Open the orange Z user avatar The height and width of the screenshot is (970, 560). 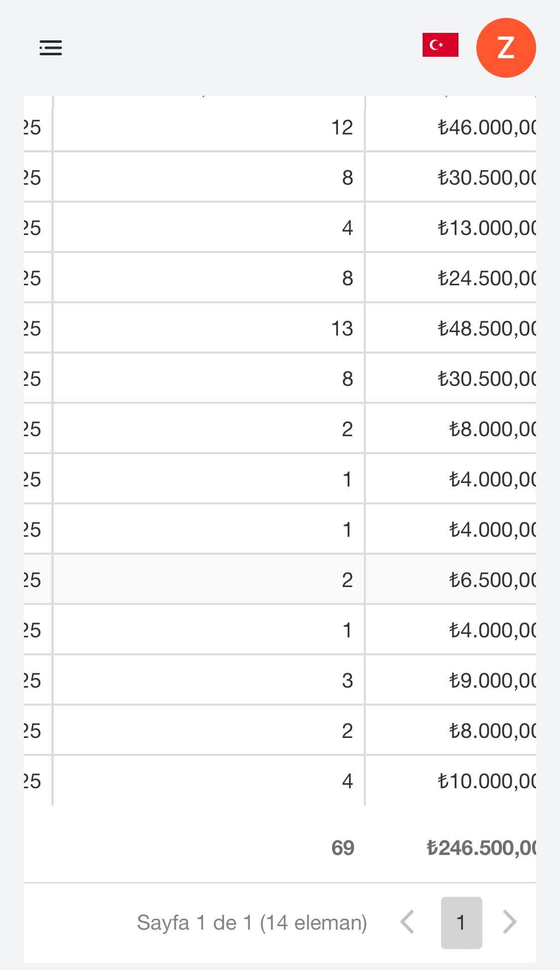[506, 48]
